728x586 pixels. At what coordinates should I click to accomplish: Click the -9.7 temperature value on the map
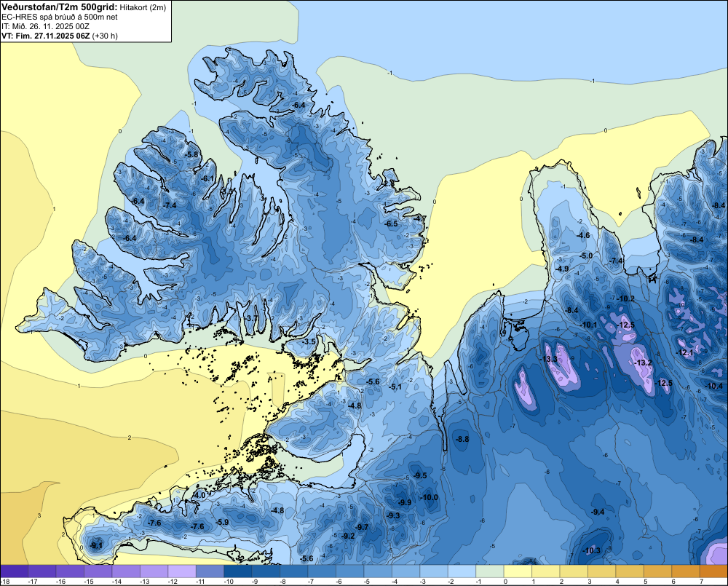coord(362,526)
